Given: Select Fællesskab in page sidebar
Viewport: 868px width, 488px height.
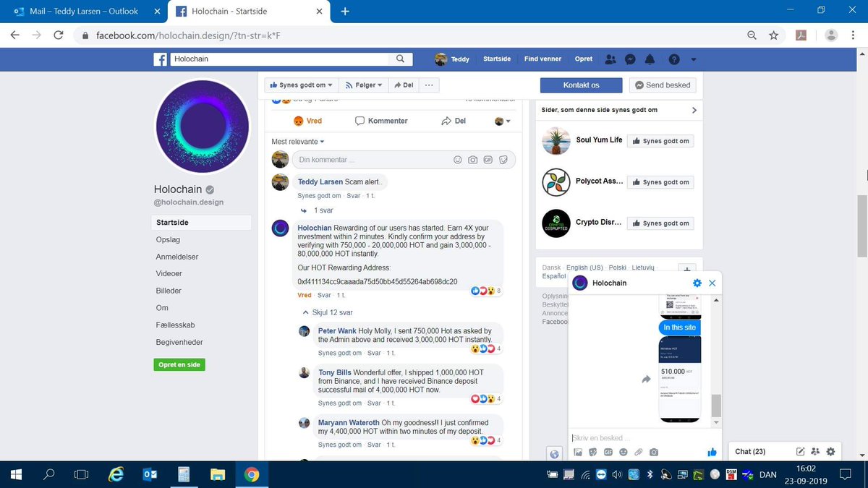Looking at the screenshot, I should point(175,325).
